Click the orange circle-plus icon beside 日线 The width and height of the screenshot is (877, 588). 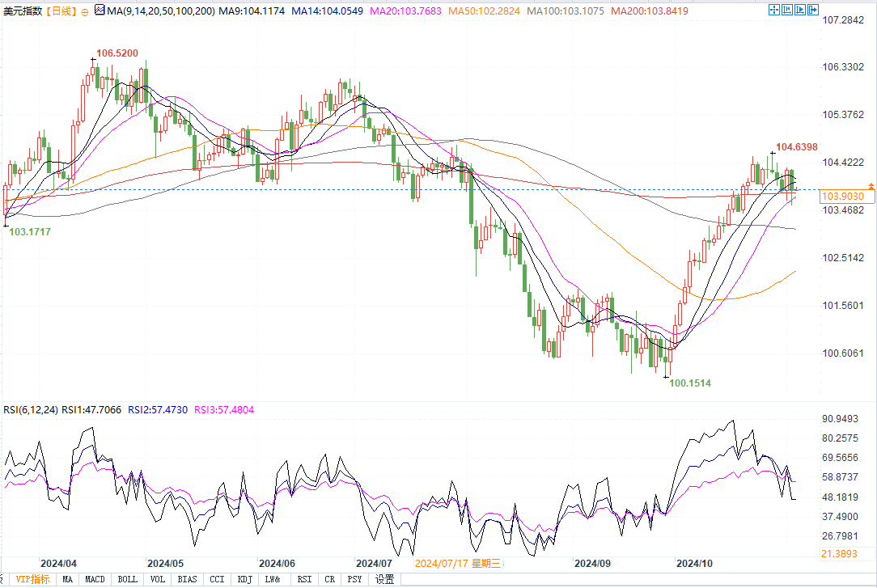85,12
